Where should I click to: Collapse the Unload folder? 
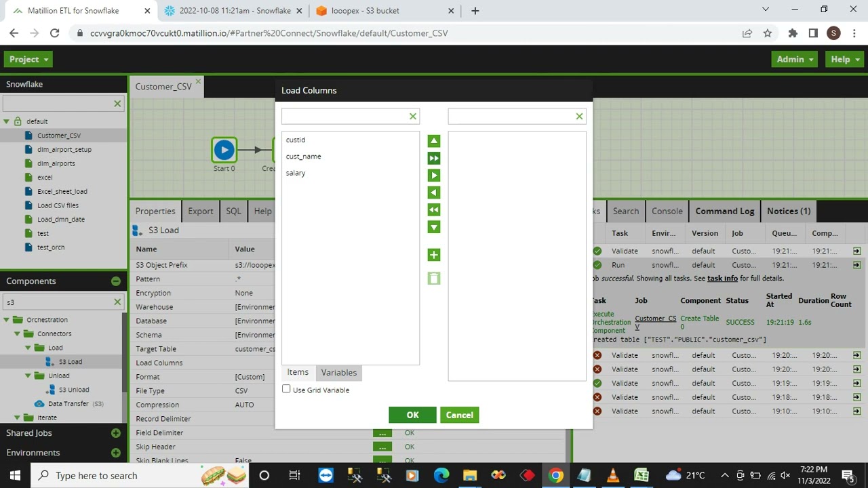(x=28, y=375)
